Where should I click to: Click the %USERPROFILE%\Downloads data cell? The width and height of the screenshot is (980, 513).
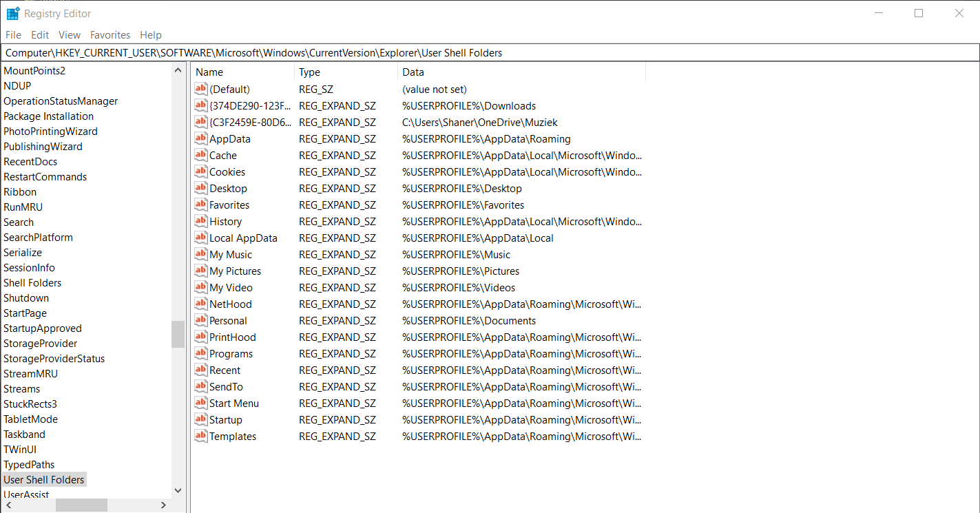pyautogui.click(x=469, y=105)
